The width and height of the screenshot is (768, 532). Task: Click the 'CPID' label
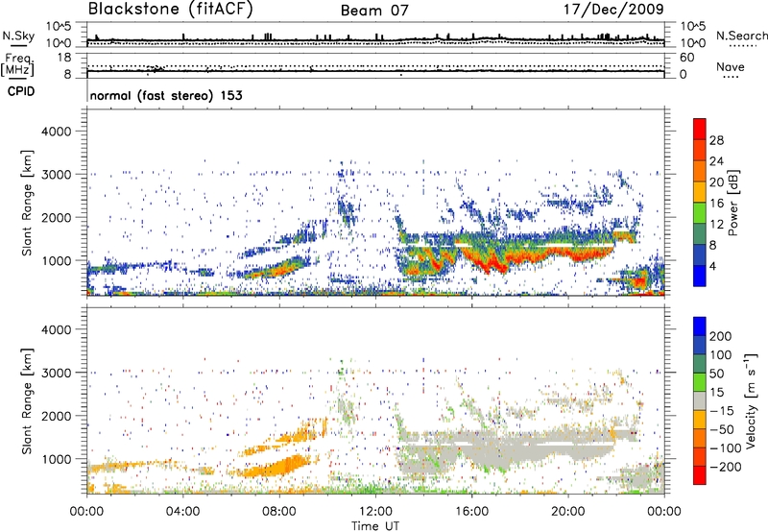point(21,91)
